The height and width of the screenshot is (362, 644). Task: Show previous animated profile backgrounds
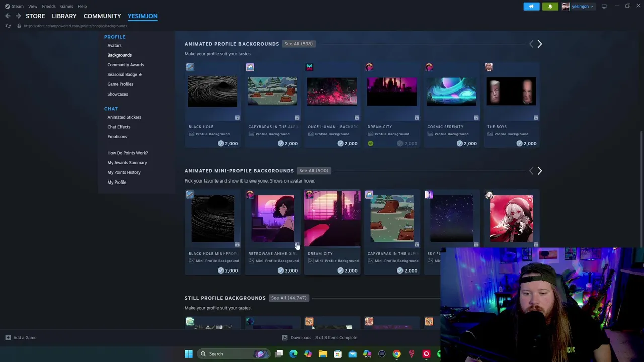pos(531,44)
